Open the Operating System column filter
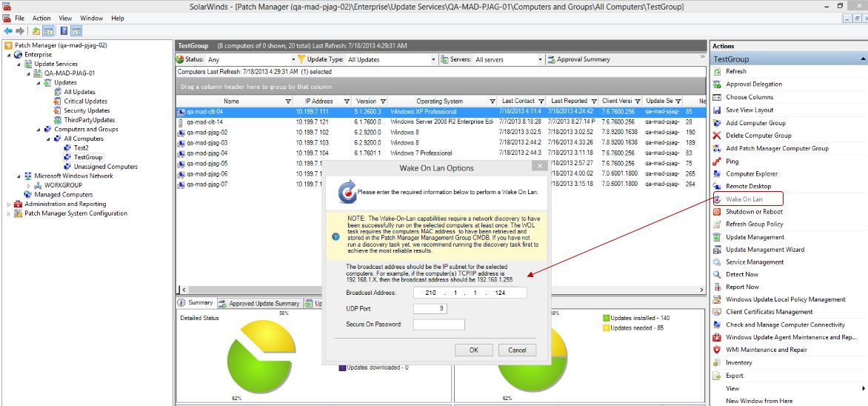Screen dimensions: 868x406 [493, 101]
